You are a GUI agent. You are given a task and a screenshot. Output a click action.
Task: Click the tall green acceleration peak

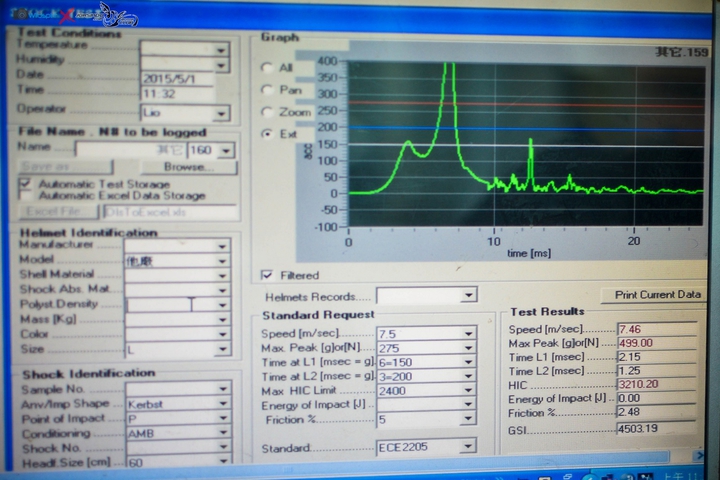click(x=449, y=115)
